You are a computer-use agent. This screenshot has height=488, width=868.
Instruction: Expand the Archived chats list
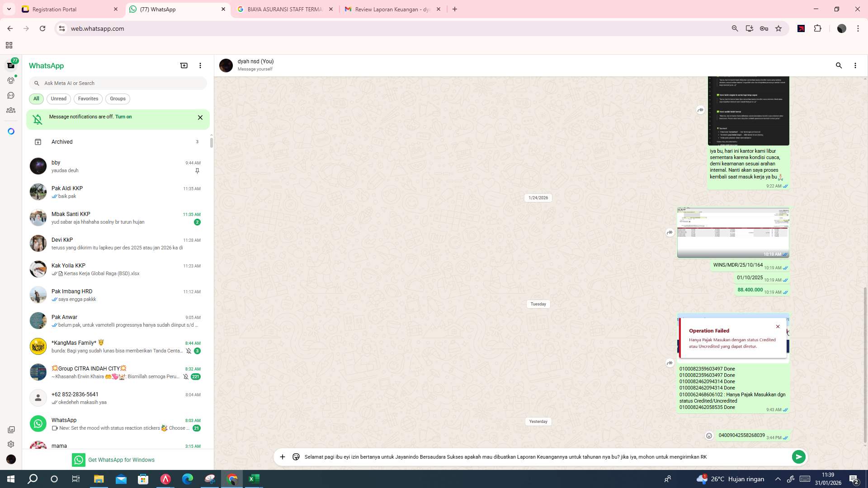(x=62, y=141)
